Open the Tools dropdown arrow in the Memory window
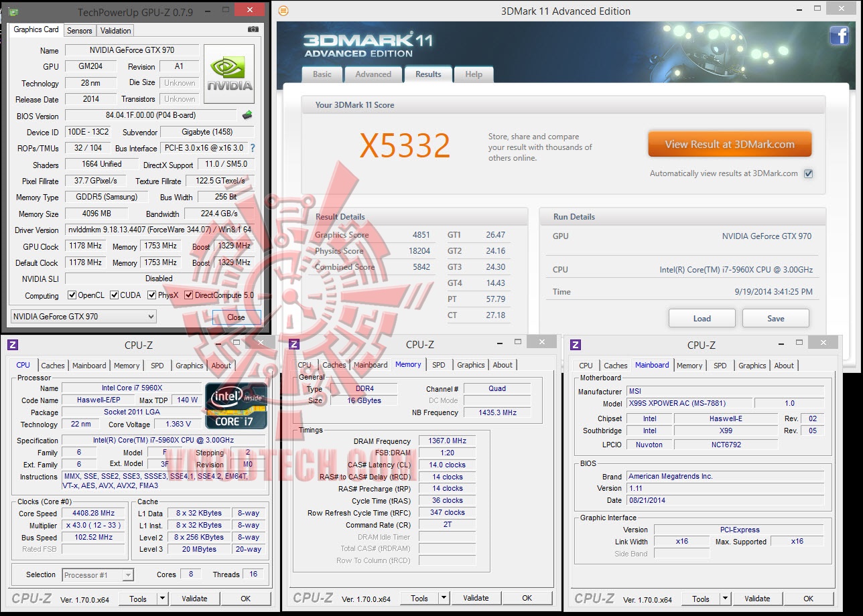The height and width of the screenshot is (616, 863). click(x=444, y=599)
